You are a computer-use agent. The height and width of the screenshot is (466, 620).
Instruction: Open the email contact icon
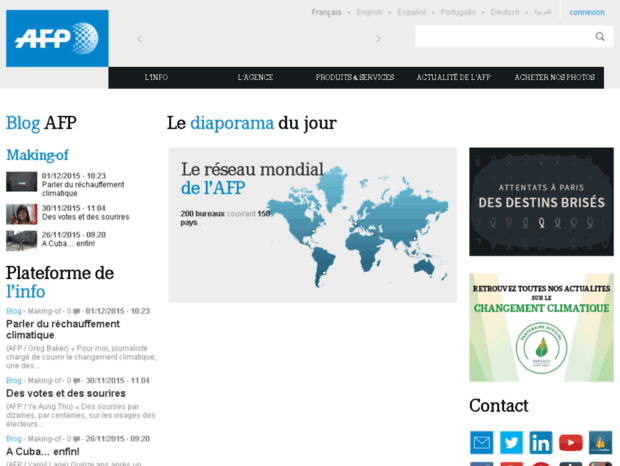point(482,442)
